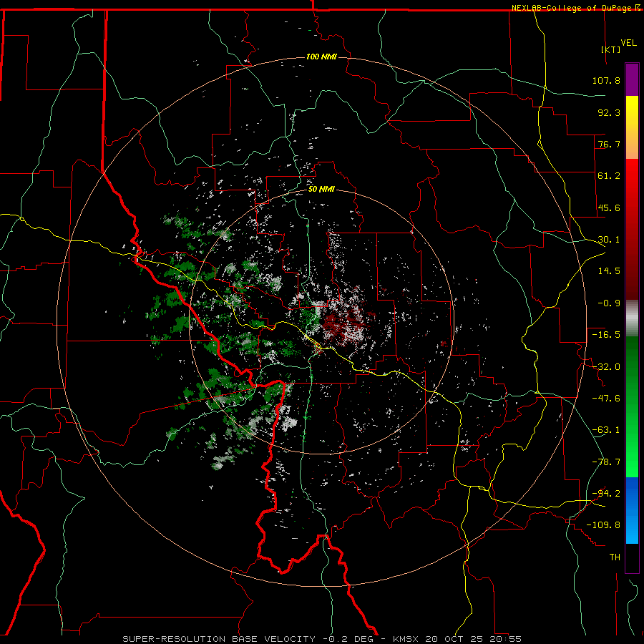Select the 30.1 velocity scale value

click(609, 240)
